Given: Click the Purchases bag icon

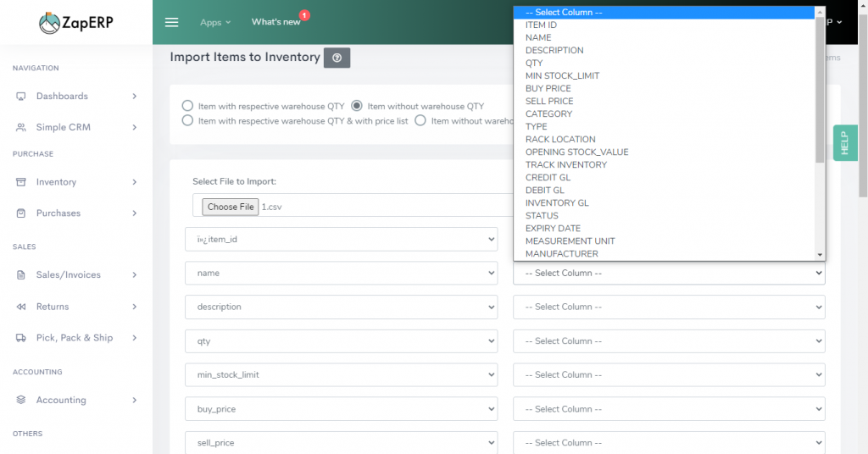Looking at the screenshot, I should (x=20, y=213).
